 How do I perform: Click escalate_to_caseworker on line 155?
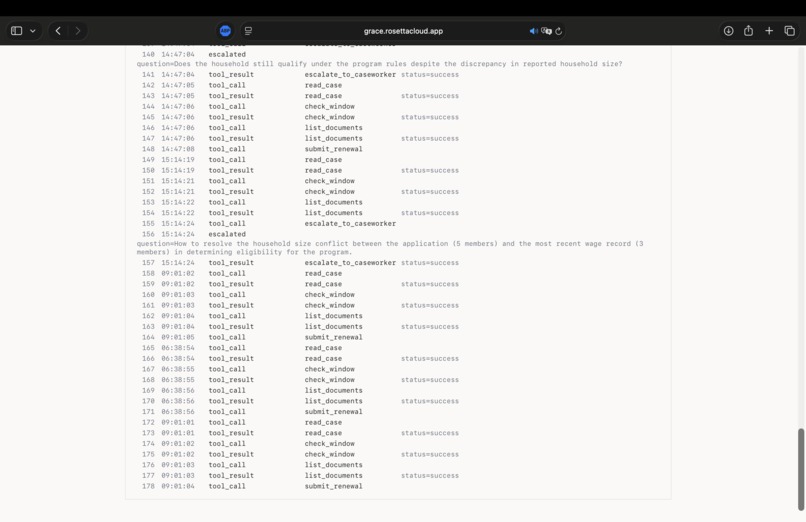(350, 223)
